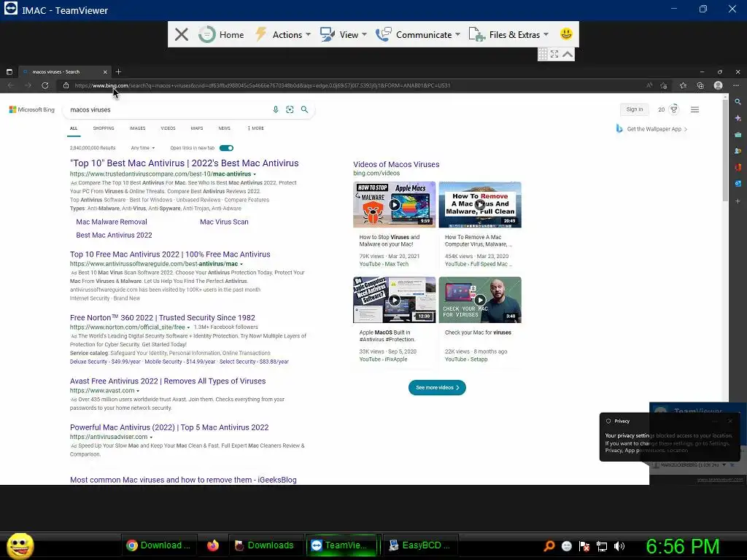
Task: Switch to EasyBCD taskbar window
Action: click(420, 545)
